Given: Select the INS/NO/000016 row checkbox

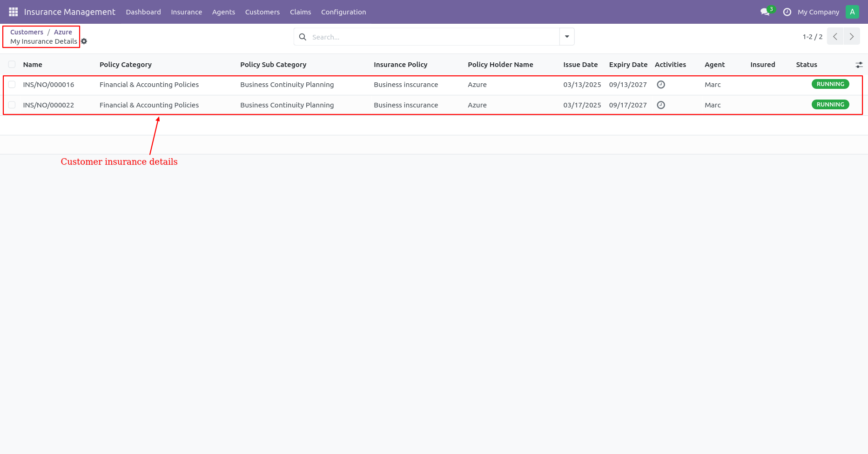Looking at the screenshot, I should click(x=12, y=85).
